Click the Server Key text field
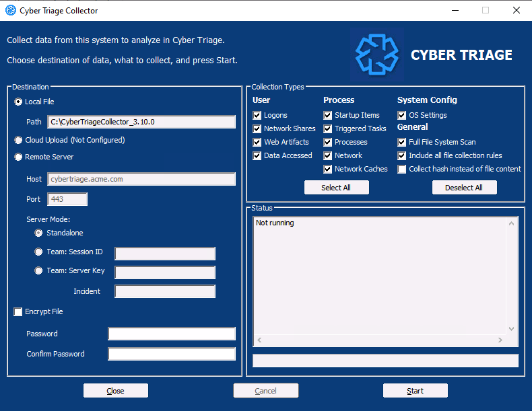Image resolution: width=532 pixels, height=411 pixels. (165, 272)
